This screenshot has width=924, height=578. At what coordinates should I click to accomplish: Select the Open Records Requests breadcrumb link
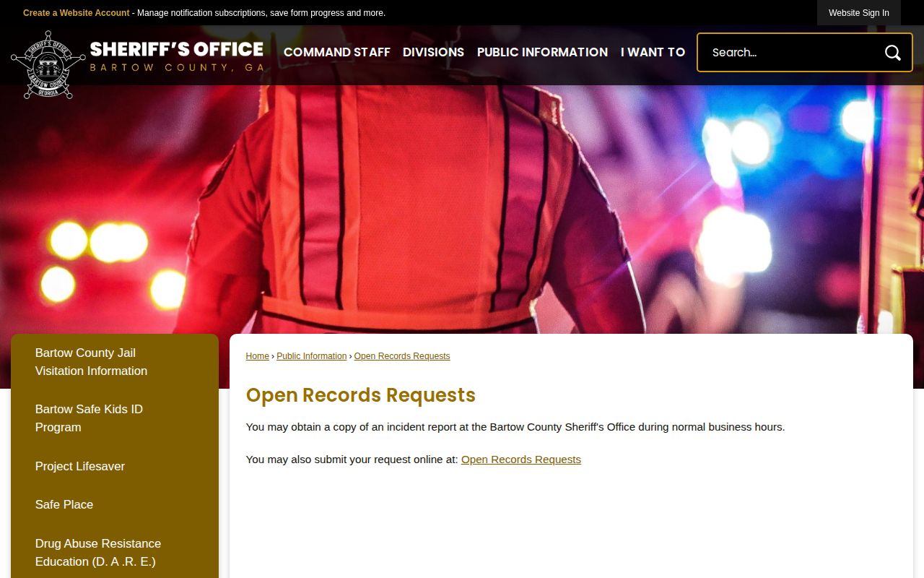pyautogui.click(x=402, y=356)
